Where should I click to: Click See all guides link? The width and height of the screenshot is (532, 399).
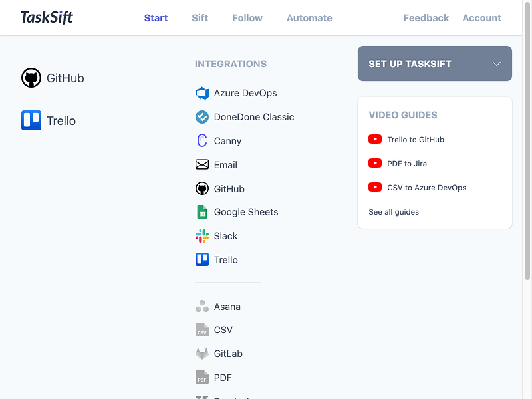click(x=394, y=212)
